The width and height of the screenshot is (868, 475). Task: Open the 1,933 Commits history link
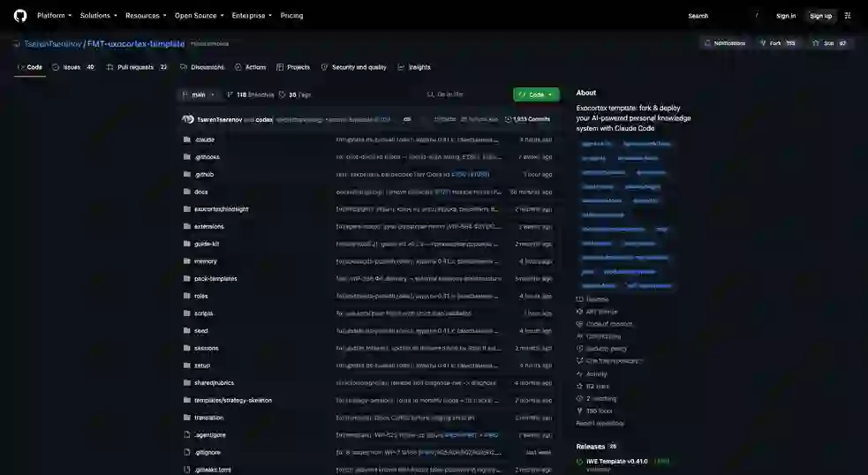[x=527, y=119]
